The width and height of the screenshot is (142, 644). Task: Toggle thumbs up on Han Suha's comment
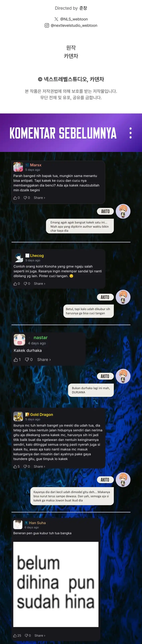(x=15, y=635)
